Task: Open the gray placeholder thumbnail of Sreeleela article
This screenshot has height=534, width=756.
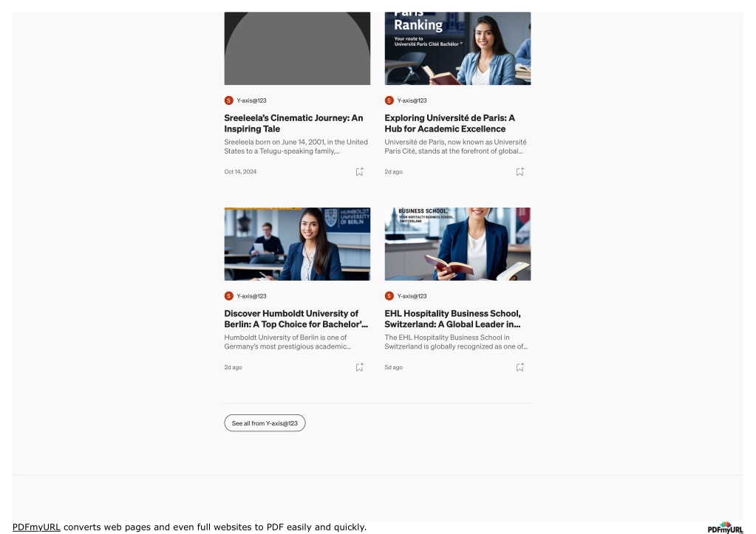Action: coord(297,48)
